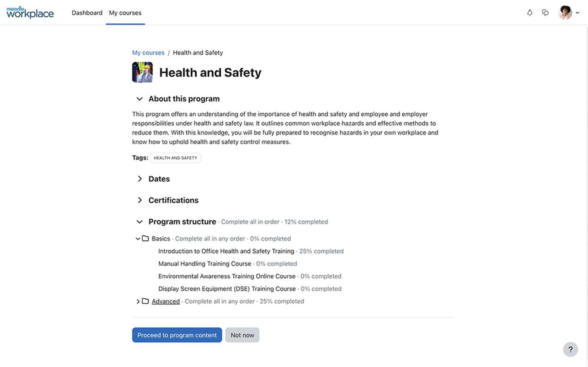The image size is (588, 367).
Task: Click the help question mark button
Action: coord(570,349)
